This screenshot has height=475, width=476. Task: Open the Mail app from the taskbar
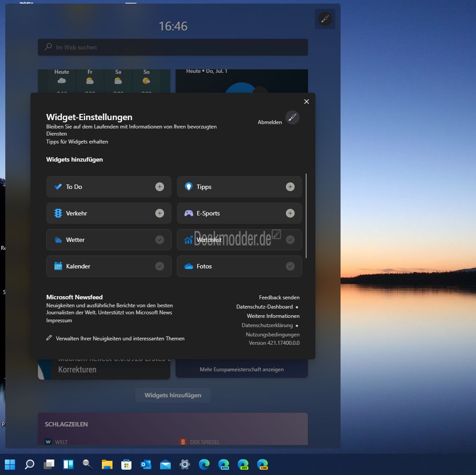pyautogui.click(x=165, y=464)
